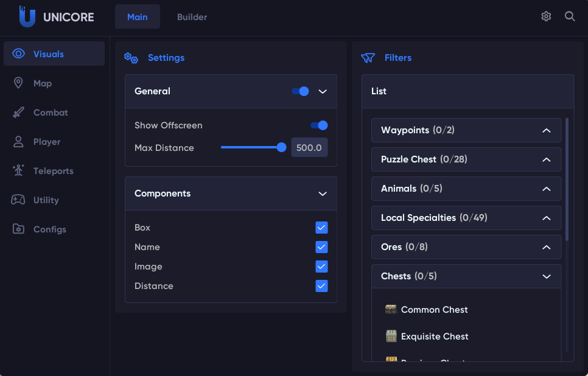This screenshot has width=588, height=376.
Task: Click the settings gear icon in top bar
Action: tap(546, 16)
